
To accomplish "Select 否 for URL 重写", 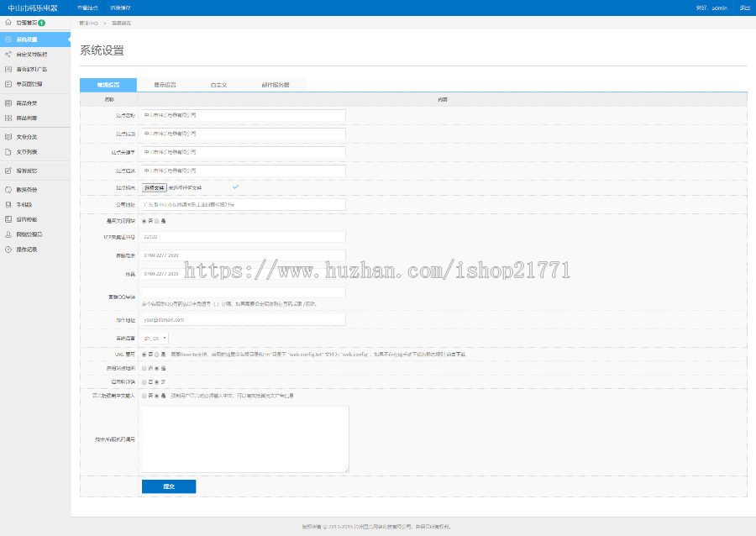I will pyautogui.click(x=144, y=355).
